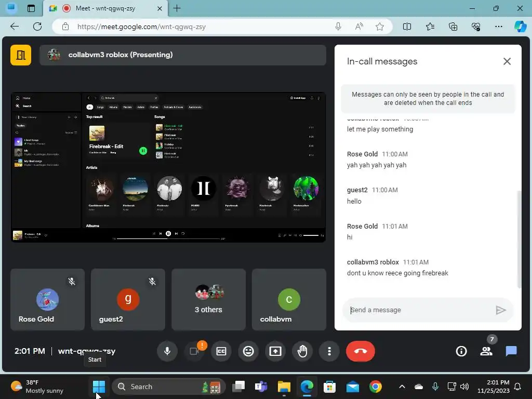Viewport: 532px width, 399px height.
Task: Click the guest2 participant tile
Action: click(x=128, y=300)
